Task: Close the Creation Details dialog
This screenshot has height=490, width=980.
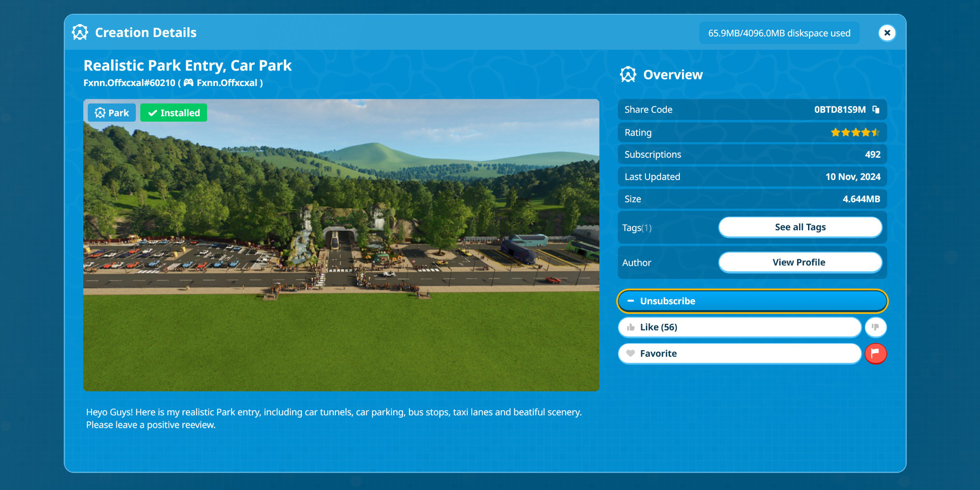Action: point(887,33)
